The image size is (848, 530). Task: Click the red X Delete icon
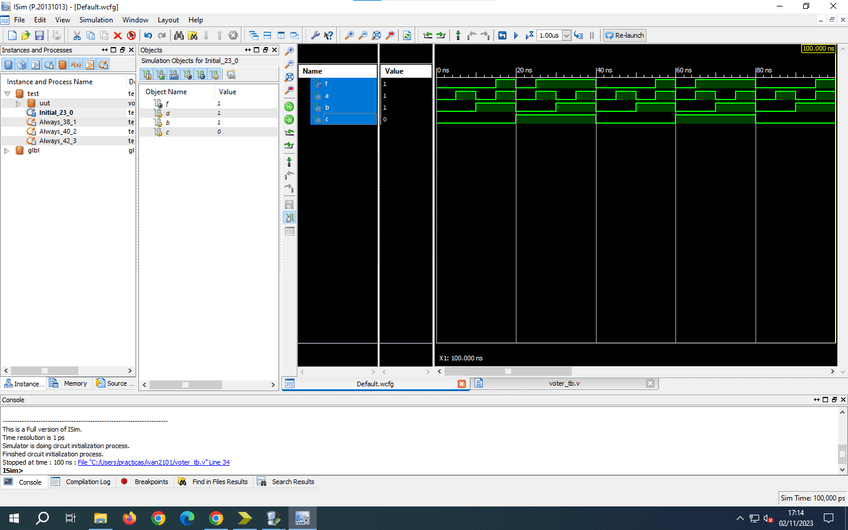117,35
